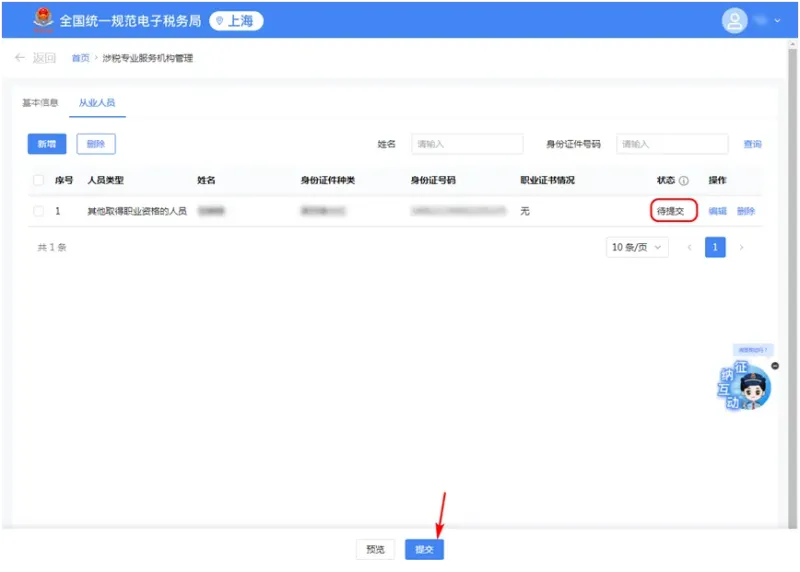Select page 1 in pagination
This screenshot has height=572, width=800.
click(715, 247)
